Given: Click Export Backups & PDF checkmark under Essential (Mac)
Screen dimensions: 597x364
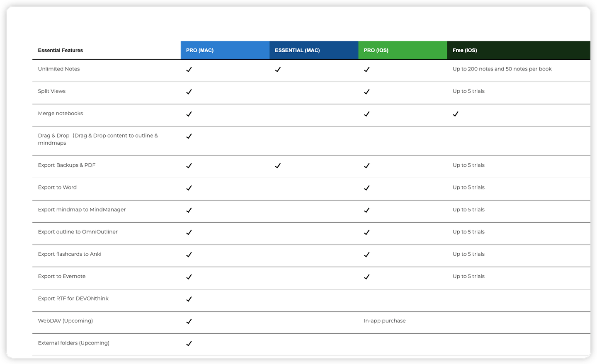Looking at the screenshot, I should 278,166.
